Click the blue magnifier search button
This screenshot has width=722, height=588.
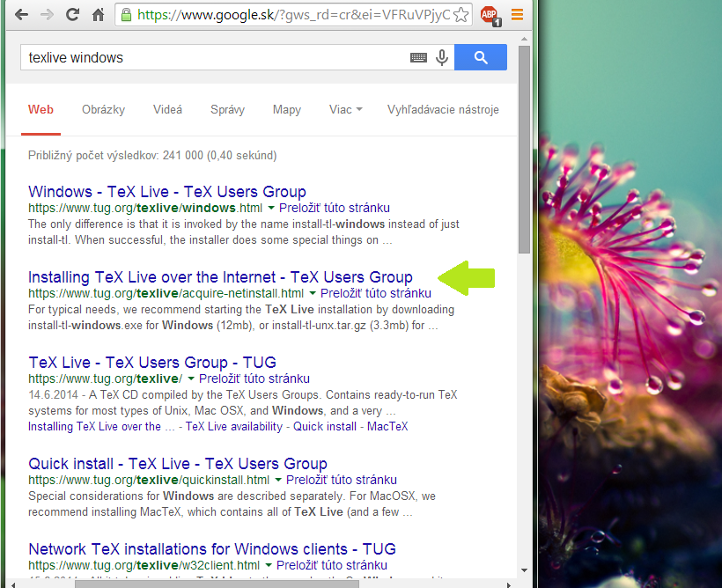(480, 57)
